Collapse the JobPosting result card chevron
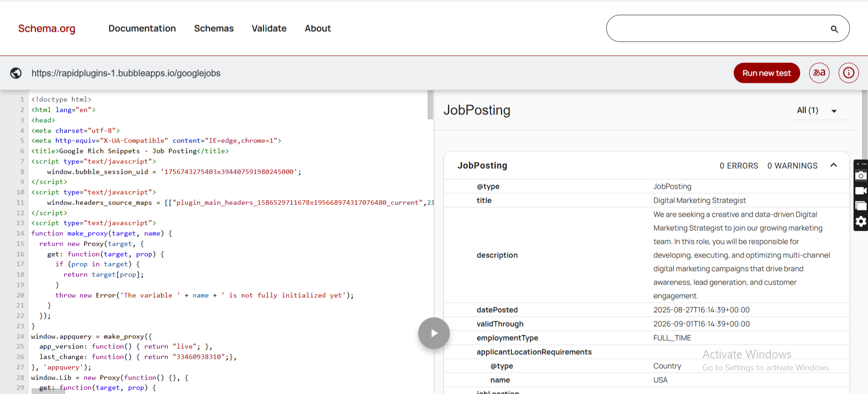868x394 pixels. (834, 166)
